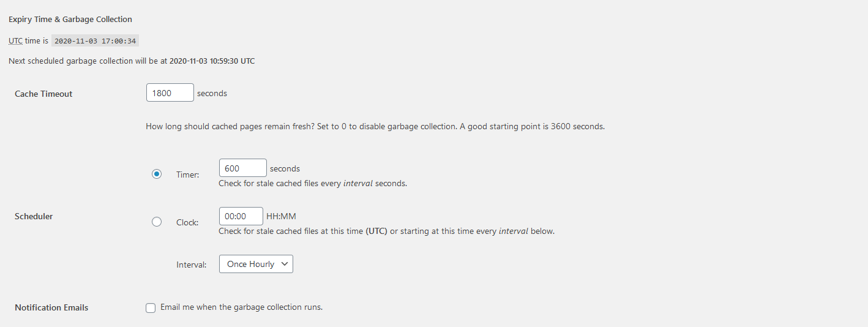868x327 pixels.
Task: Click the Timer interval seconds input
Action: [x=242, y=168]
